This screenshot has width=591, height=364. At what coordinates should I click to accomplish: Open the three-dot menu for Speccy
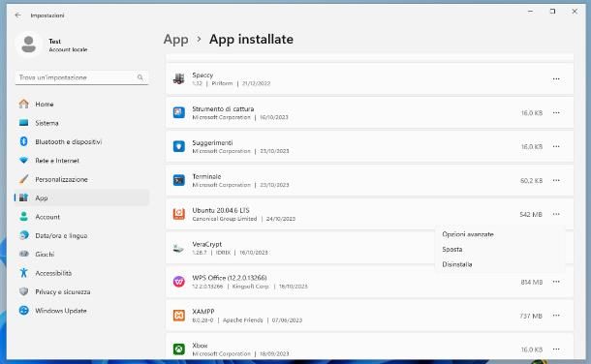pyautogui.click(x=556, y=79)
